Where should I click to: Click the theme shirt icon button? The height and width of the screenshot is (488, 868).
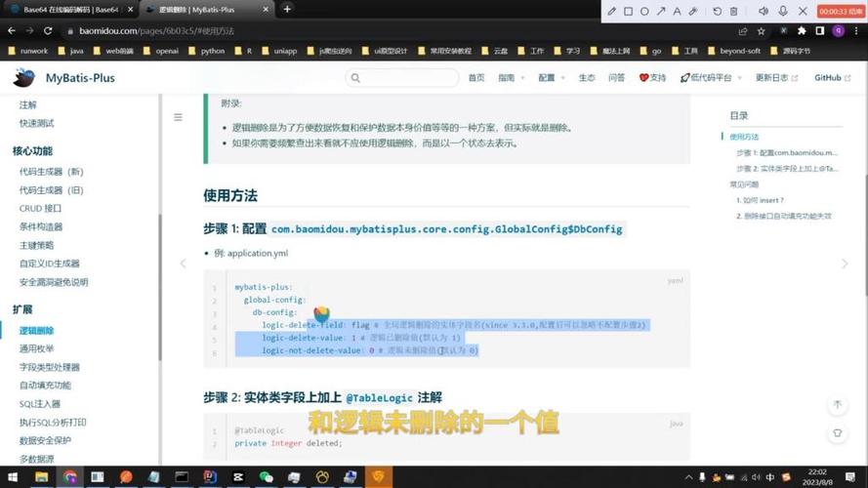[838, 433]
